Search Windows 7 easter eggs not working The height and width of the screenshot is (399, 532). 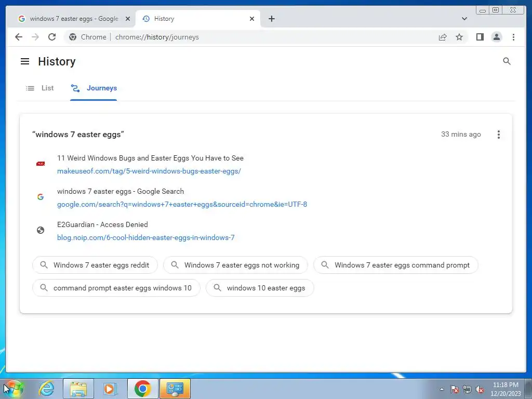235,265
